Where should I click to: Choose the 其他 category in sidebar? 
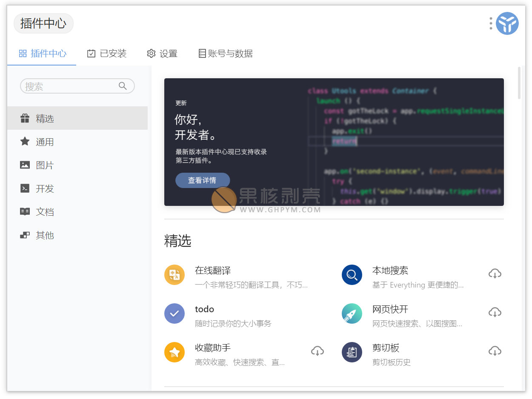(x=45, y=235)
